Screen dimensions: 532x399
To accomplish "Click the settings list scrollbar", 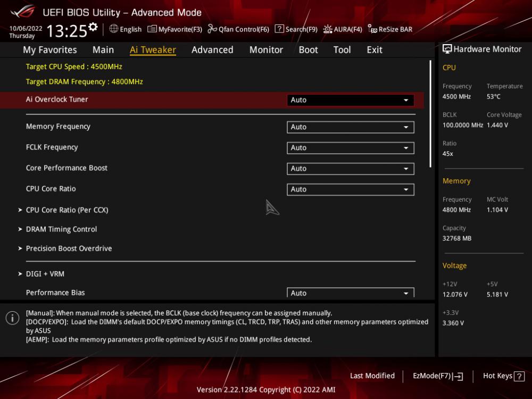I will click(430, 114).
